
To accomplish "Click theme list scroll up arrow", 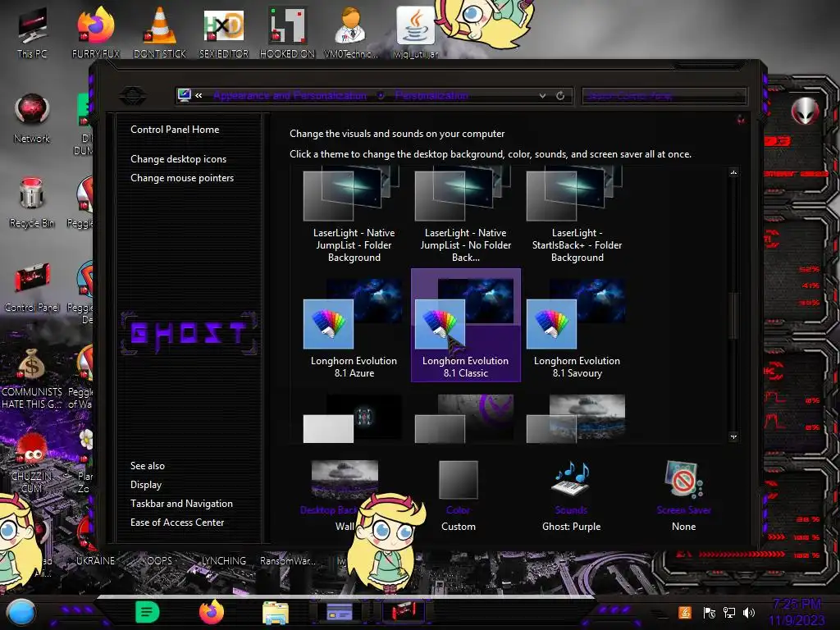I will pos(734,172).
